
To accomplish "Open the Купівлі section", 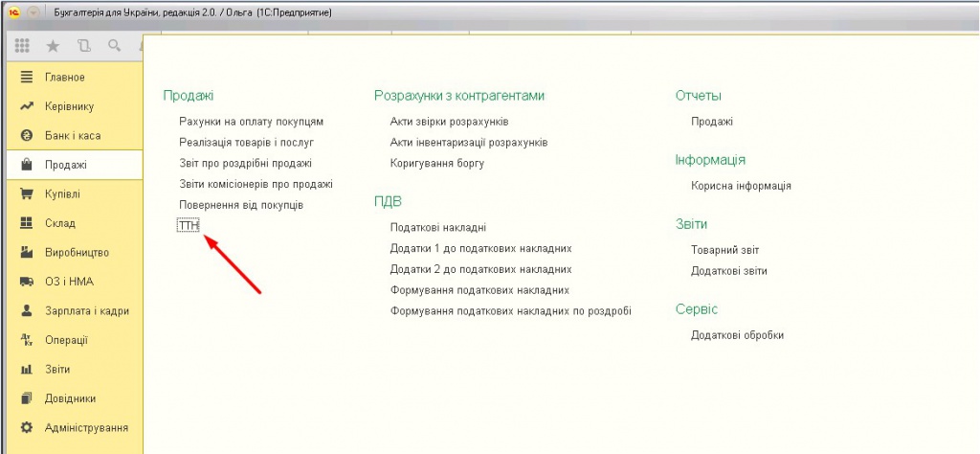I will pyautogui.click(x=75, y=194).
